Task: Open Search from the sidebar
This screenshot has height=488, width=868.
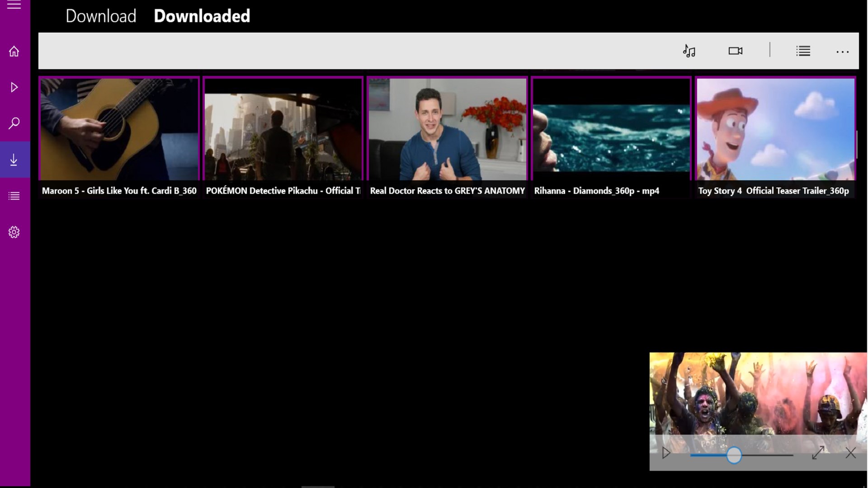Action: 14,123
